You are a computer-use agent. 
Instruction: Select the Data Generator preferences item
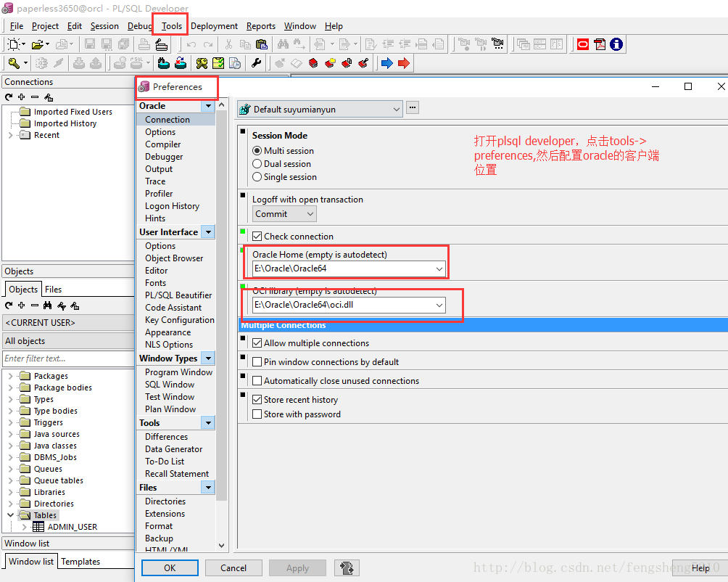(173, 449)
